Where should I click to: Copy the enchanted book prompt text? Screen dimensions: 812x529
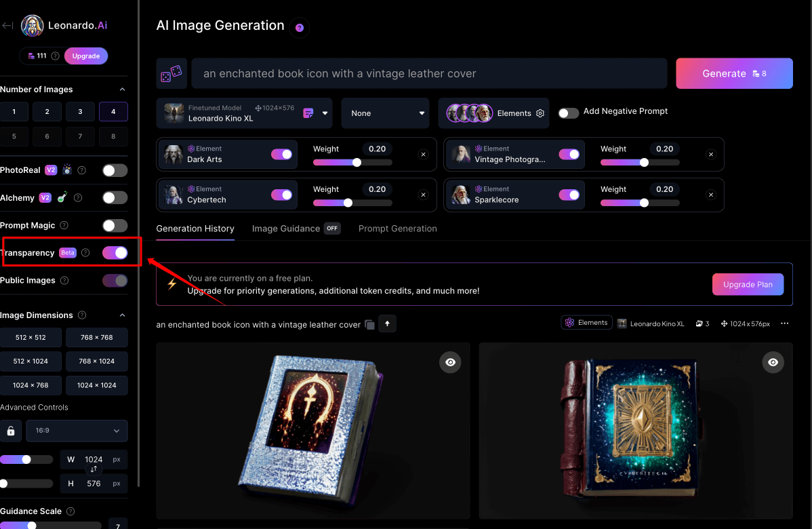[x=370, y=324]
